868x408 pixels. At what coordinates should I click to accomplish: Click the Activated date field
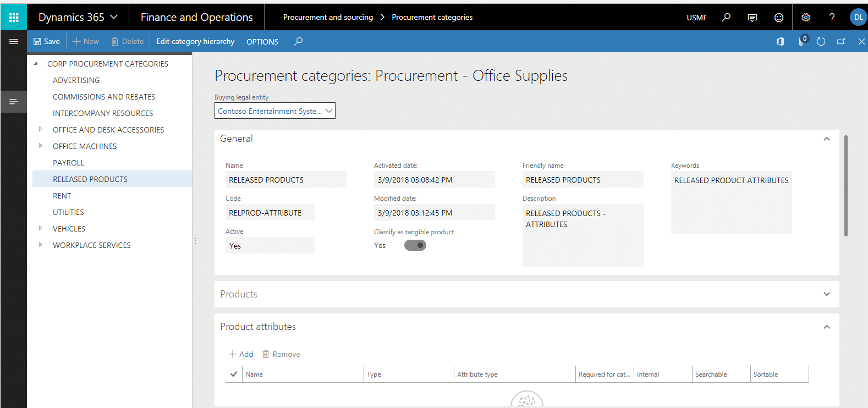tap(435, 179)
